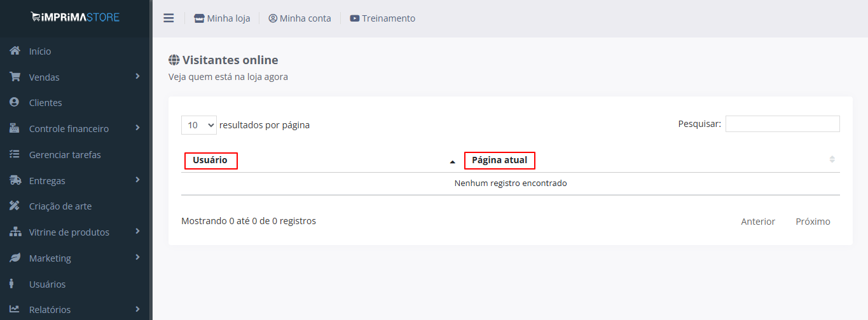This screenshot has width=868, height=320.
Task: Click the Gerenciar tarefas checklist icon
Action: click(x=15, y=154)
